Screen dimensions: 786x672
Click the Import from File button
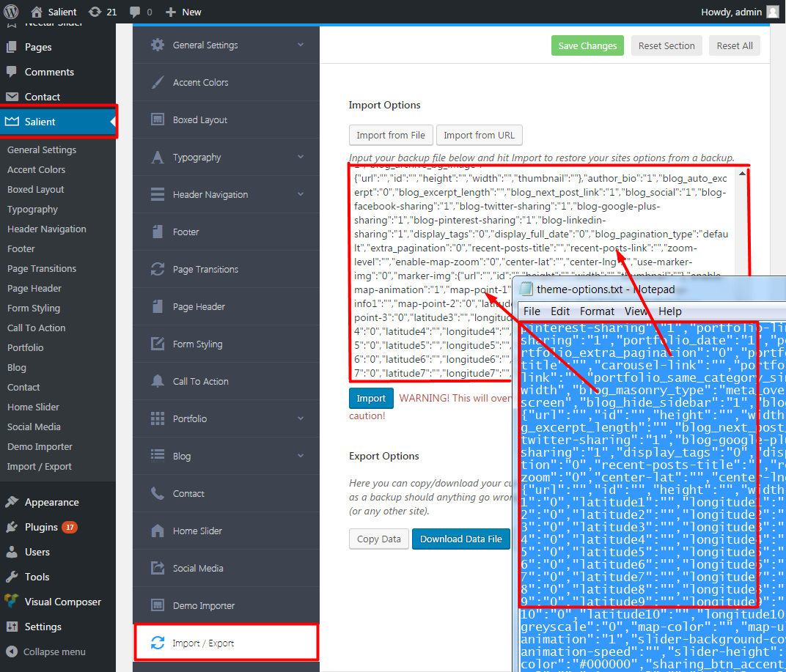391,136
